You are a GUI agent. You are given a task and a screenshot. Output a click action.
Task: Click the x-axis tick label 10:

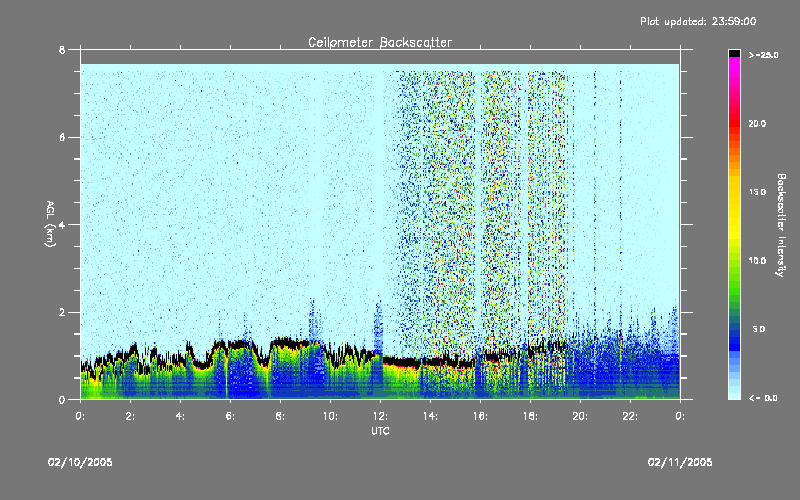(x=330, y=416)
